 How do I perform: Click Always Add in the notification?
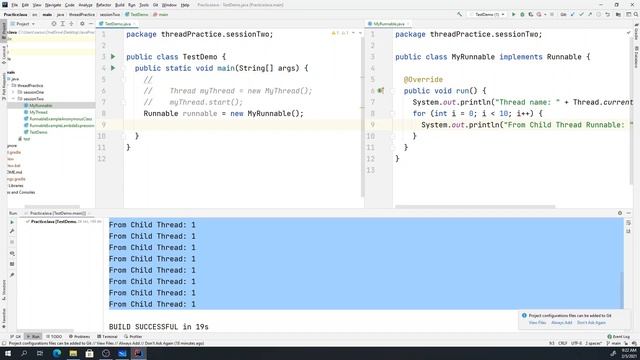[562, 322]
